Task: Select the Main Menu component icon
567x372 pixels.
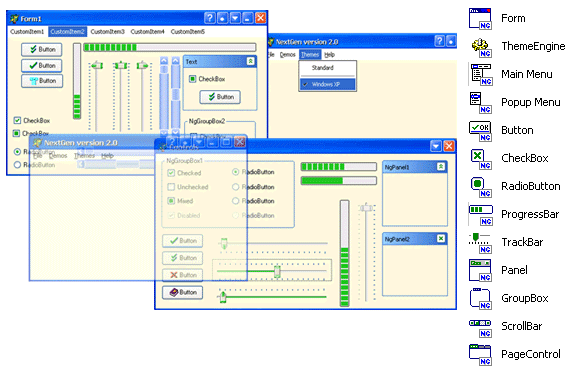Action: coord(481,75)
